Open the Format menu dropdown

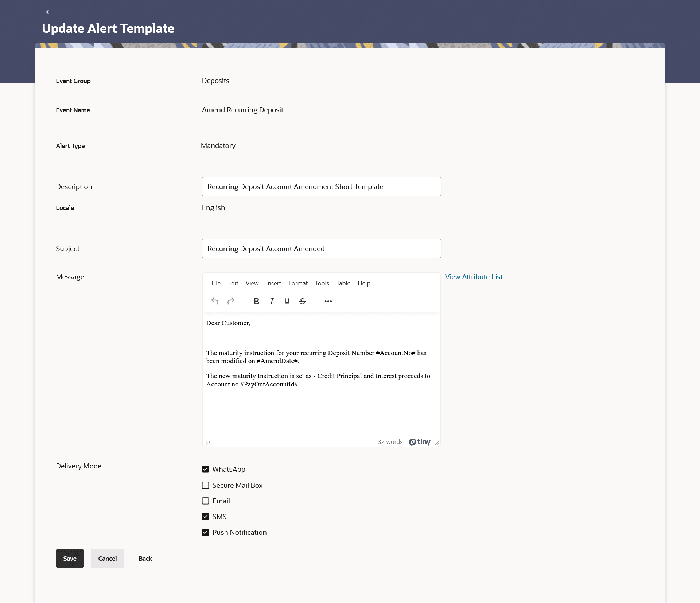[298, 283]
